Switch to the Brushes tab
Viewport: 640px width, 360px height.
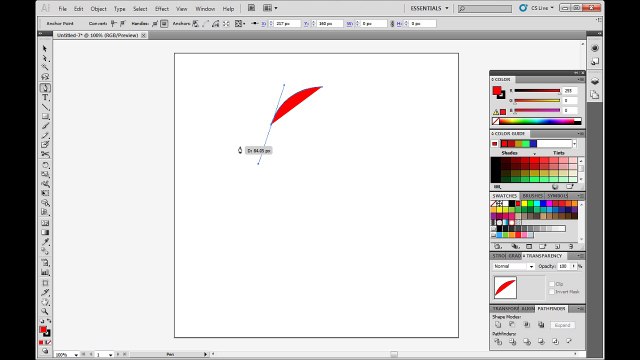(532, 196)
